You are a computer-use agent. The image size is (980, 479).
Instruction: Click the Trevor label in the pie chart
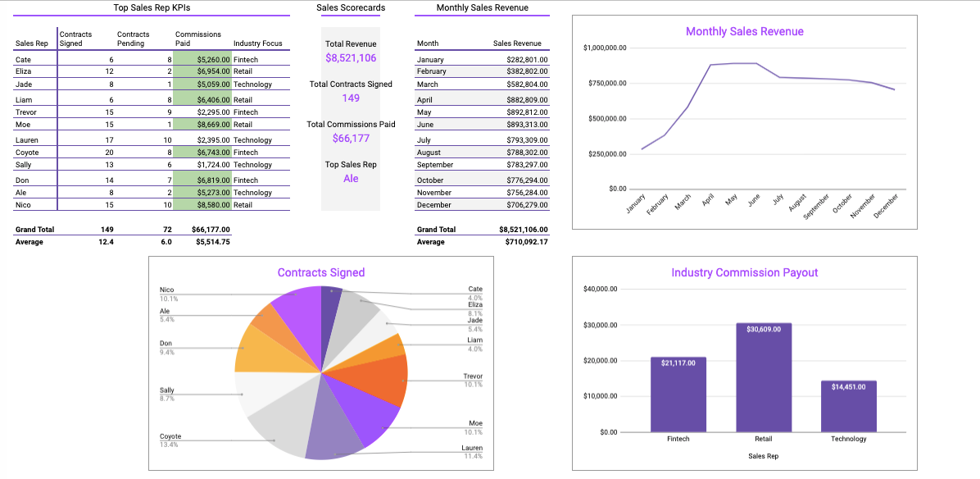click(473, 376)
